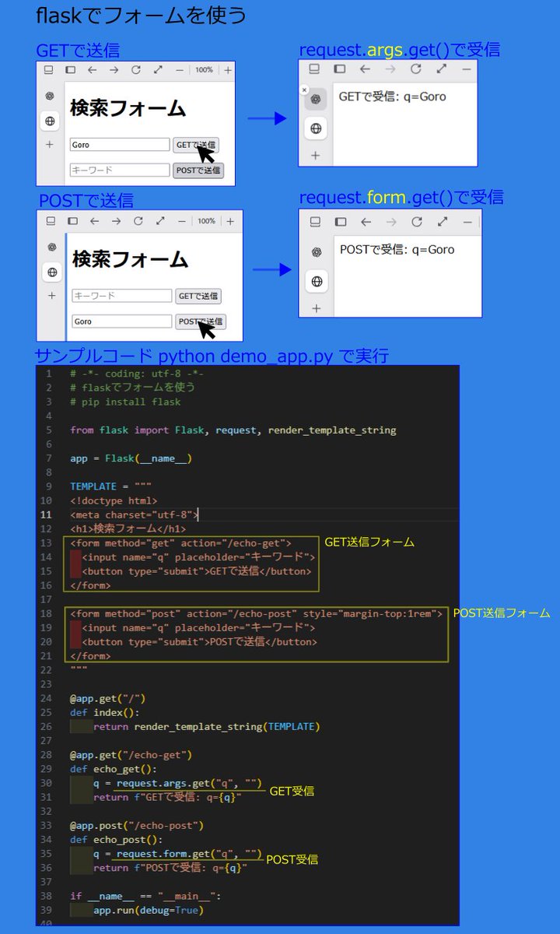Image resolution: width=560 pixels, height=934 pixels.
Task: Click the Goro text field beside the POSTで送信 button
Action: pos(122,321)
